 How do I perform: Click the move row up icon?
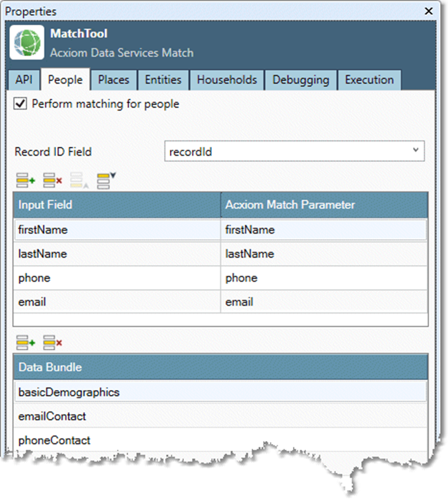(79, 180)
